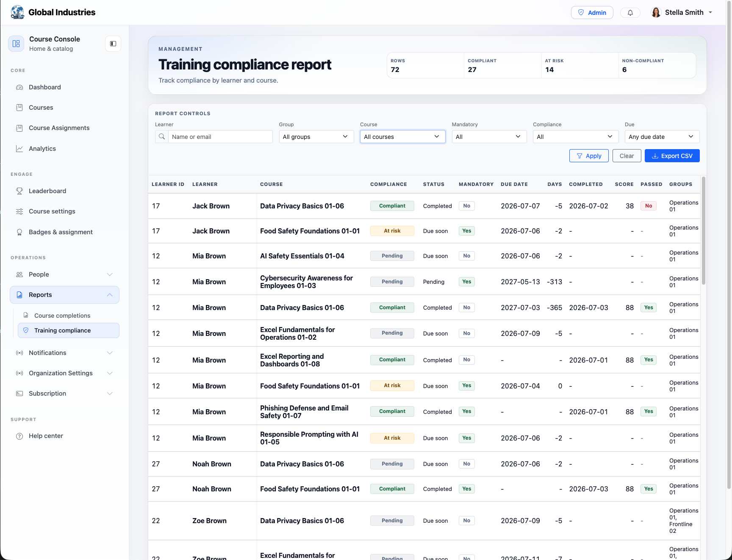Click the DUE DATE column header
This screenshot has height=560, width=732.
tap(514, 184)
